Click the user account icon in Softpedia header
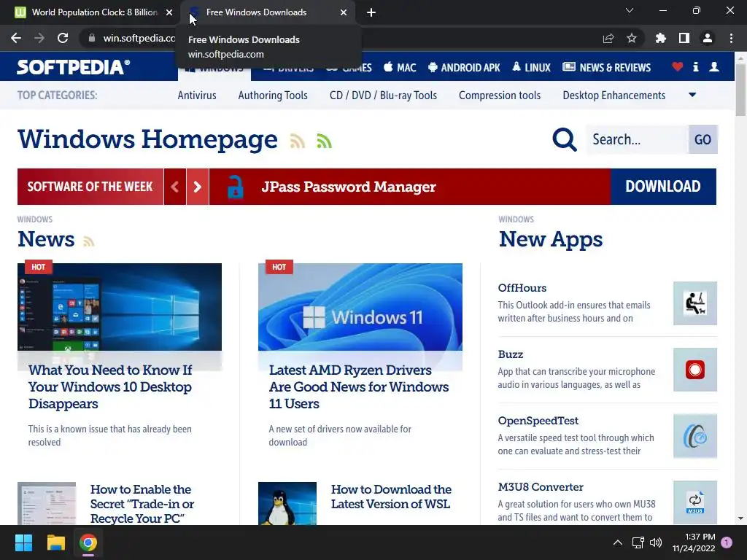The width and height of the screenshot is (747, 560). click(714, 66)
